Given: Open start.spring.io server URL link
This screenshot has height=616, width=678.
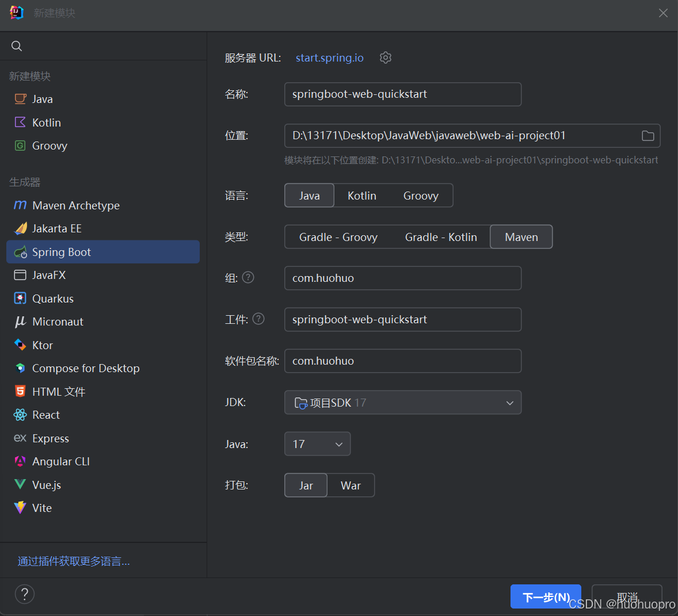Looking at the screenshot, I should [329, 58].
